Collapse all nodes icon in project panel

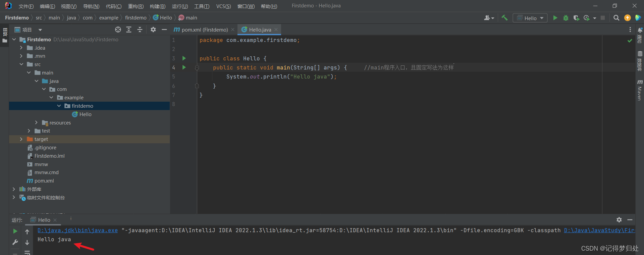point(140,30)
